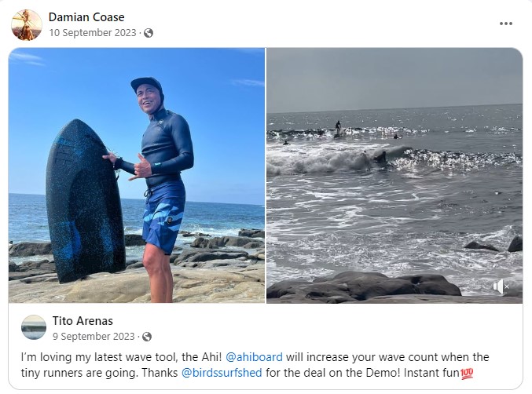This screenshot has width=532, height=394.
Task: Open the three-dot post options menu
Action: coord(505,24)
